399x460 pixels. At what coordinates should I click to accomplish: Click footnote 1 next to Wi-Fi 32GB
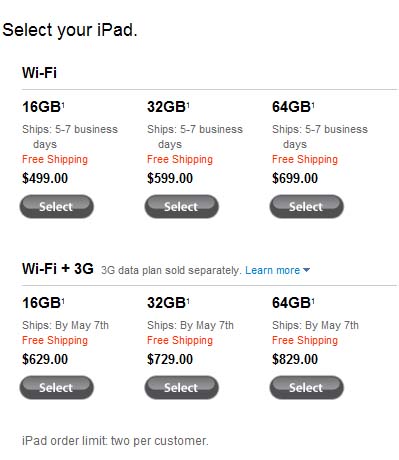(x=188, y=105)
